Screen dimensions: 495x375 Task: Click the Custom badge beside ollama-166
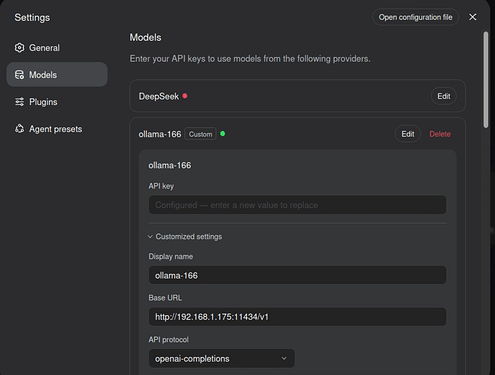coord(200,134)
